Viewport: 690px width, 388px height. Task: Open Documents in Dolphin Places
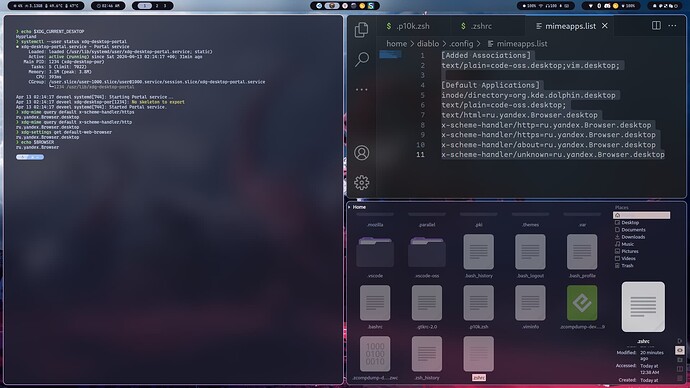click(x=630, y=230)
